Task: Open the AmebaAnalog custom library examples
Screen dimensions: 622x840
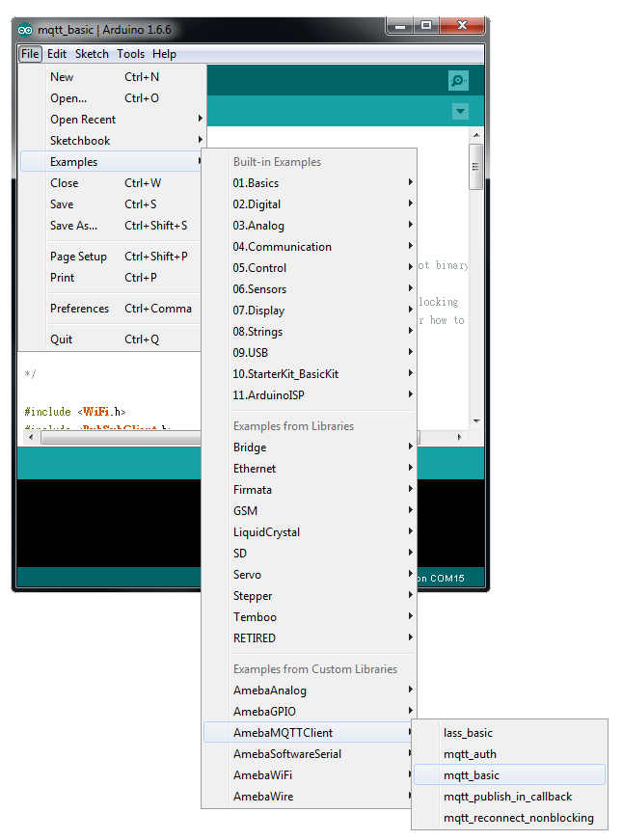Action: click(x=310, y=691)
